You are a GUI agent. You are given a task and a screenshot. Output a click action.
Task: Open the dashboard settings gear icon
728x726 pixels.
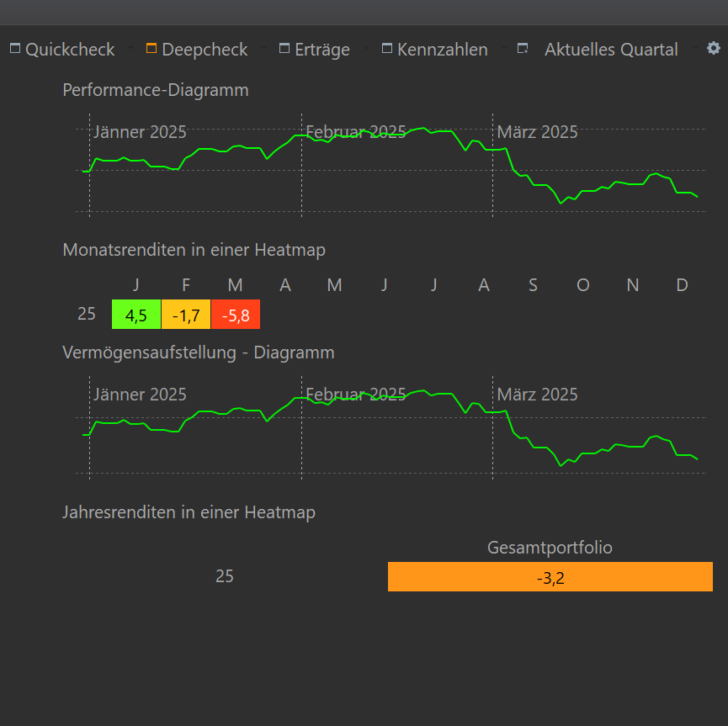point(713,48)
